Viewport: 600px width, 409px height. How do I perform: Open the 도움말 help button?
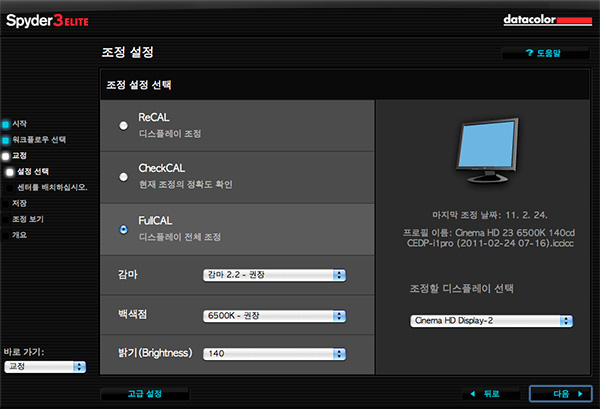click(x=540, y=52)
